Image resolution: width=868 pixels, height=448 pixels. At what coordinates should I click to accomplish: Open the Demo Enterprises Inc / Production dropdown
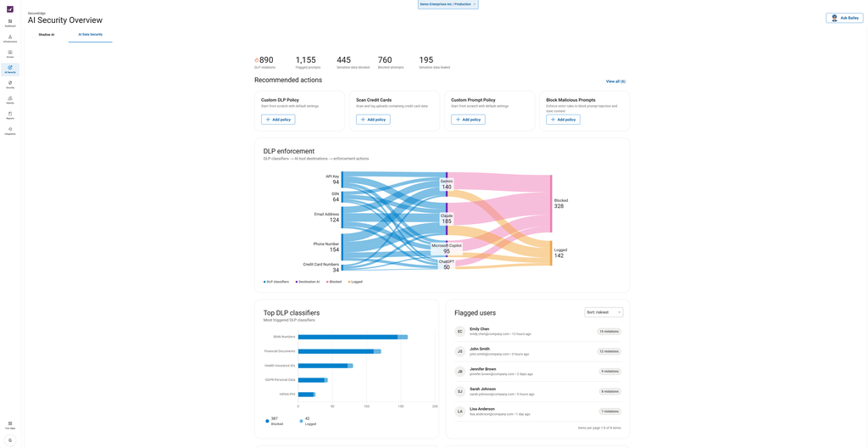tap(448, 4)
